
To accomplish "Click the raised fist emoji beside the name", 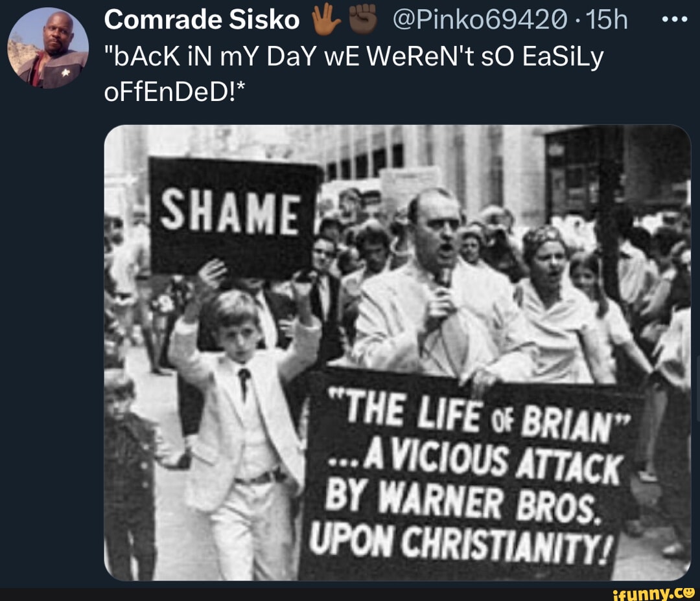I will click(x=362, y=19).
